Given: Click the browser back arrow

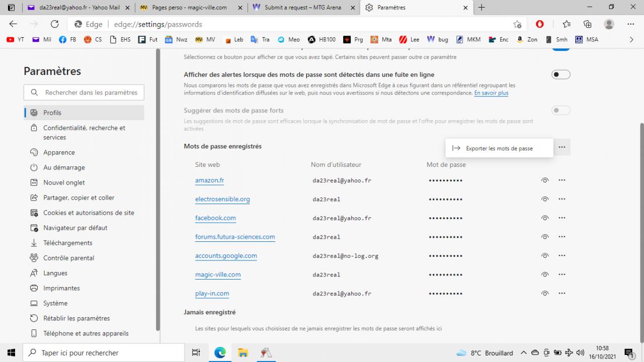Looking at the screenshot, I should click(13, 24).
